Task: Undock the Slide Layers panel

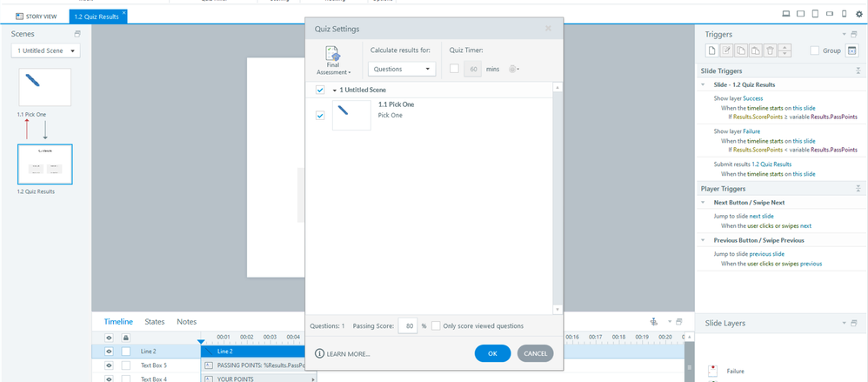Action: (853, 323)
